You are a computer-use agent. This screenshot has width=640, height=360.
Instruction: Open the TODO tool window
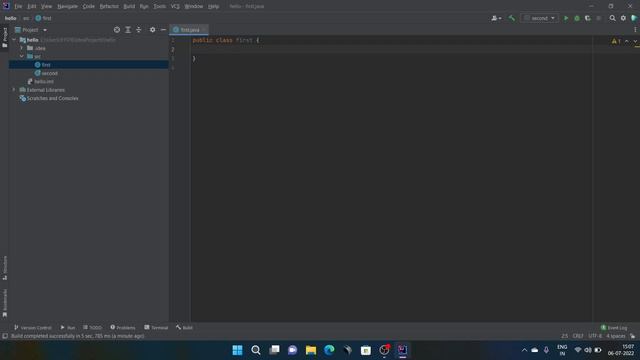click(92, 328)
